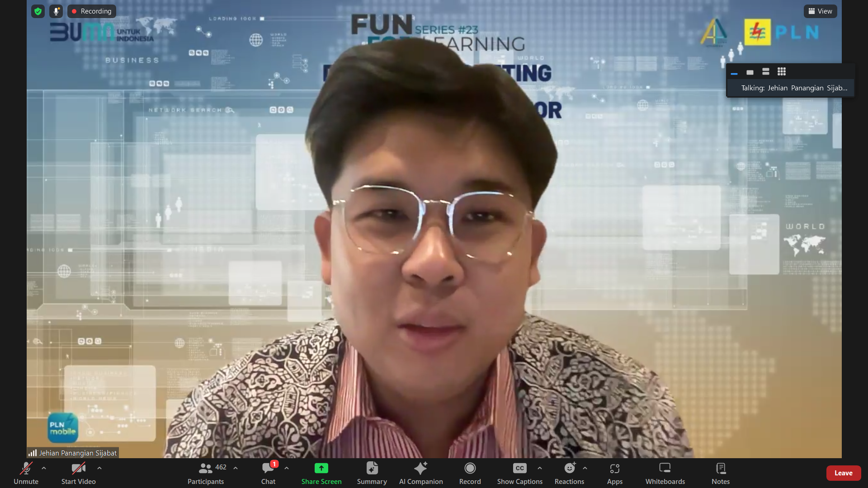Unmute your microphone

point(26,473)
